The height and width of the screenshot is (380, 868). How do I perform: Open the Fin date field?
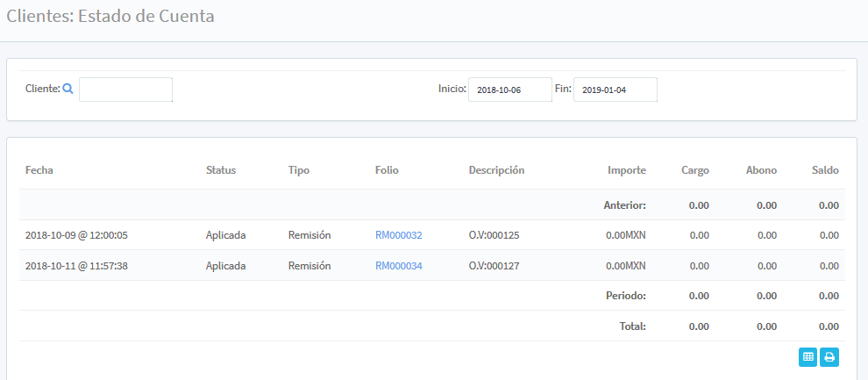[615, 90]
